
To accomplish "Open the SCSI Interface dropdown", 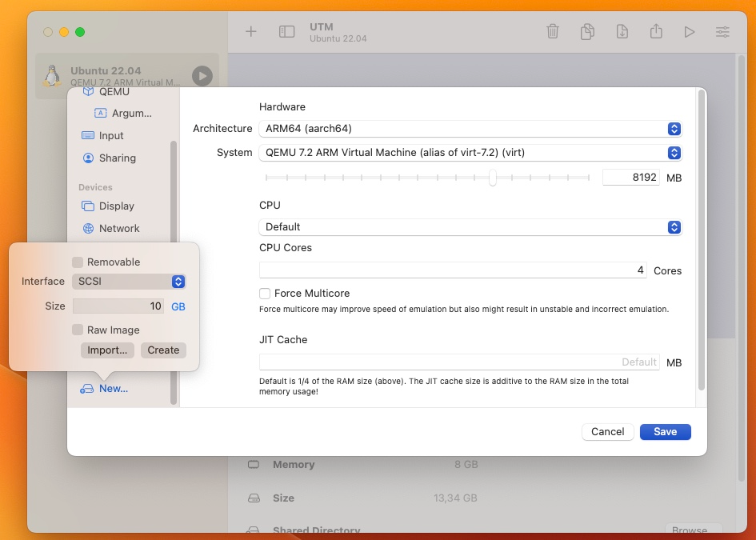I will [129, 282].
